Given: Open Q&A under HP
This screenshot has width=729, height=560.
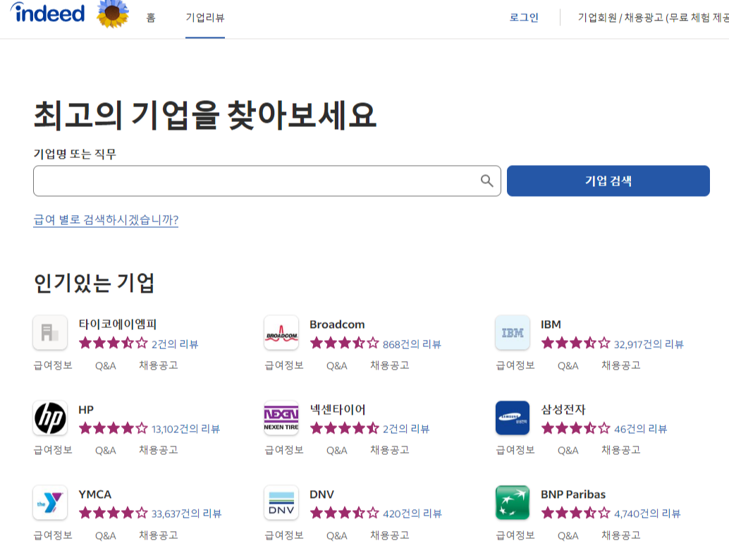Looking at the screenshot, I should pyautogui.click(x=106, y=451).
